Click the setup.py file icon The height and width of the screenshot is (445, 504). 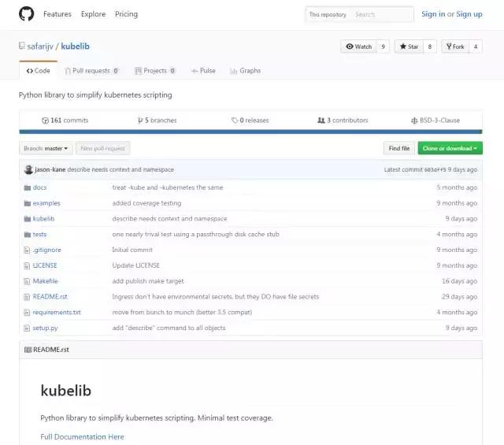pyautogui.click(x=27, y=328)
